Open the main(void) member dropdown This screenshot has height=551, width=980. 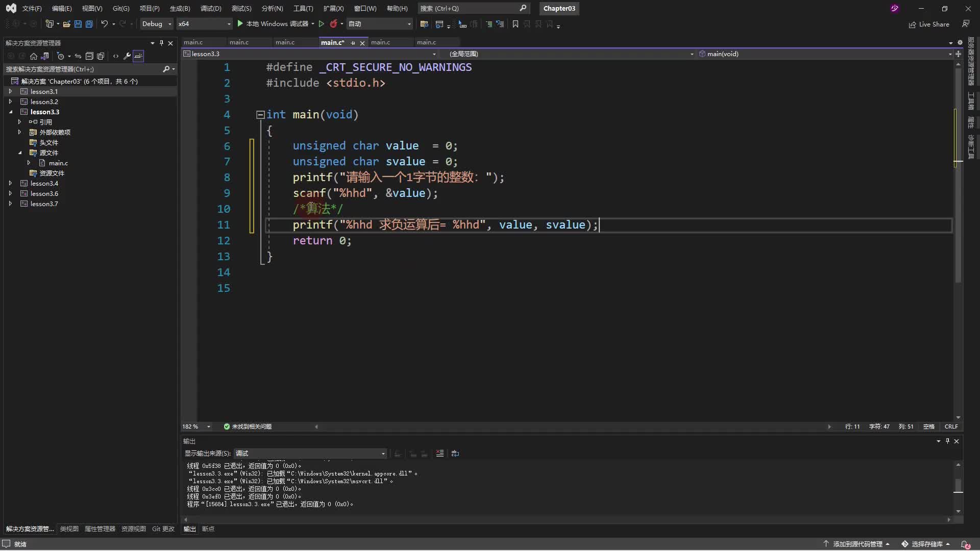point(825,54)
